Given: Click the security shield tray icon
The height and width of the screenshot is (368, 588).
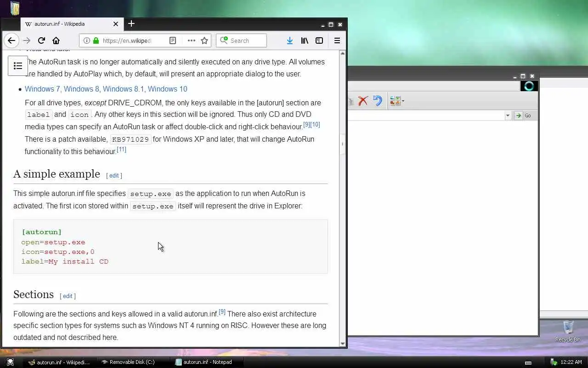Looking at the screenshot, I should [554, 362].
